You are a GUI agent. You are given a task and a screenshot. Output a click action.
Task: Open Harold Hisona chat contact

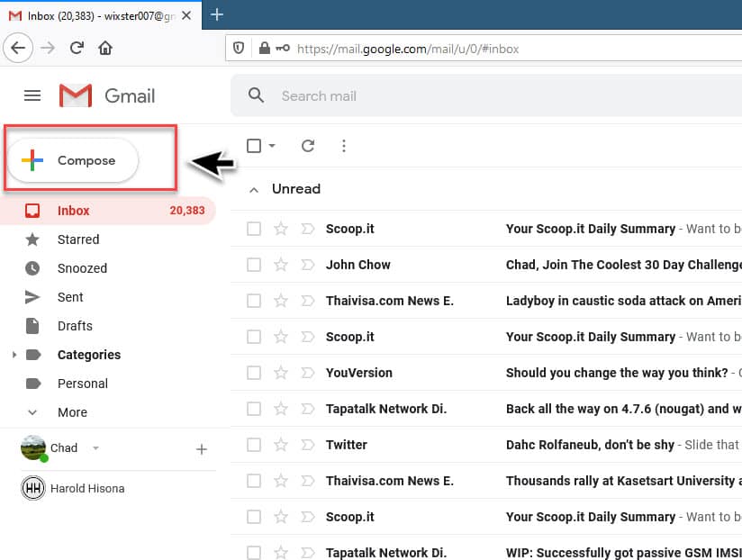[87, 488]
